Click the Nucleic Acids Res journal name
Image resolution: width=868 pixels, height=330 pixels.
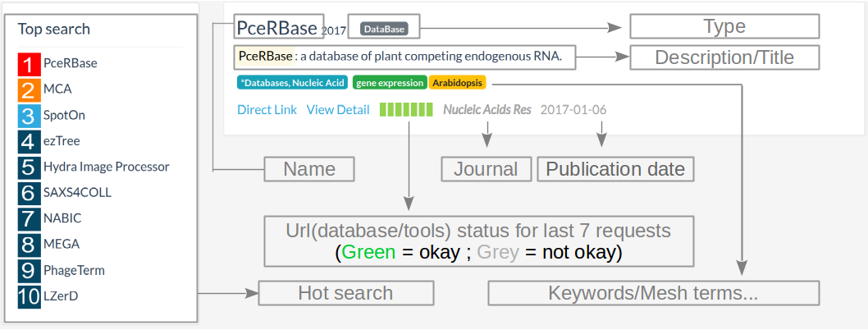pos(487,110)
